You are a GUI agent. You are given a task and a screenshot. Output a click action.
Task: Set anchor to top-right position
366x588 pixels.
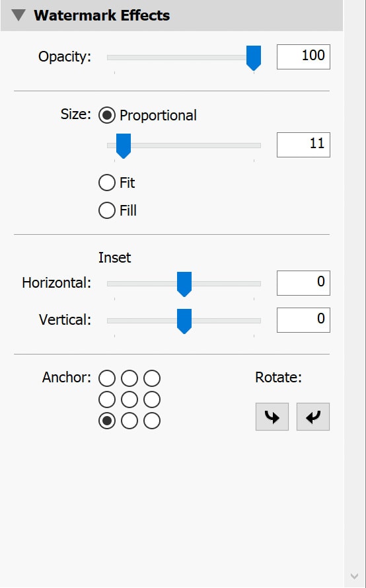152,378
